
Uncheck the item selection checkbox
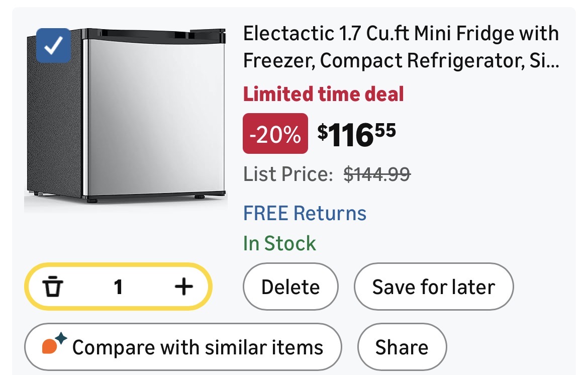53,46
